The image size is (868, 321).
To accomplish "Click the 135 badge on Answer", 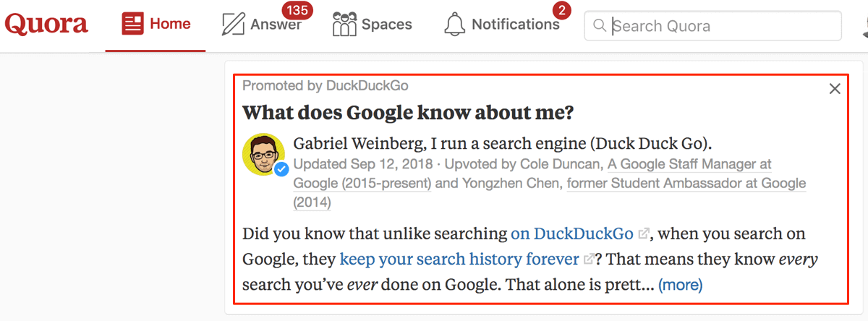I will (294, 11).
